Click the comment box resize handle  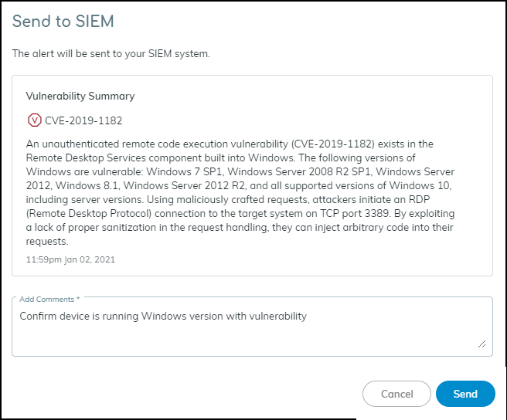482,344
